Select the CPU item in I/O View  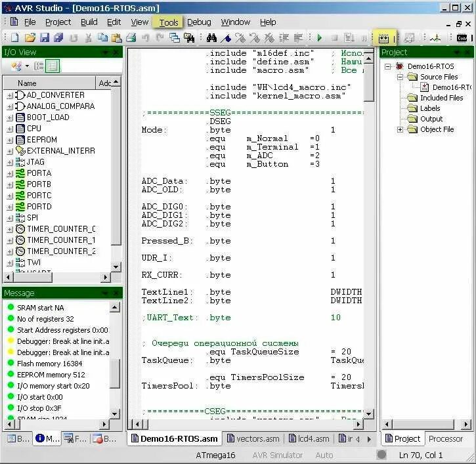(33, 129)
